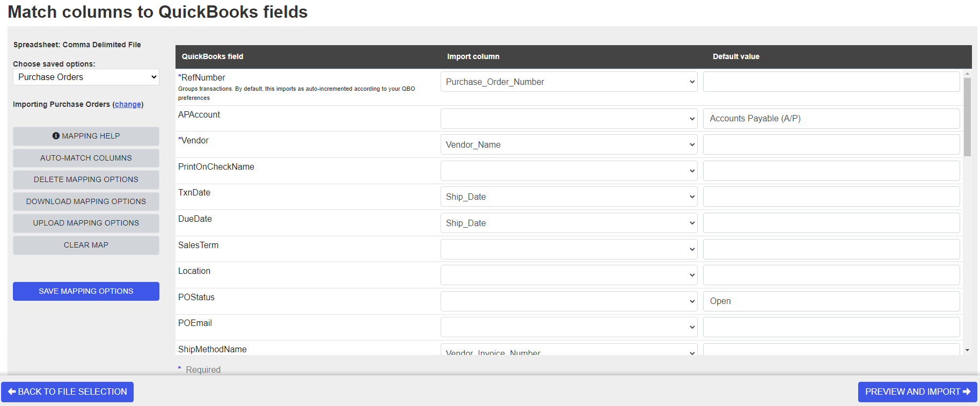Open Mapping Help via info icon
Image resolution: width=980 pixels, height=406 pixels.
pyautogui.click(x=56, y=136)
